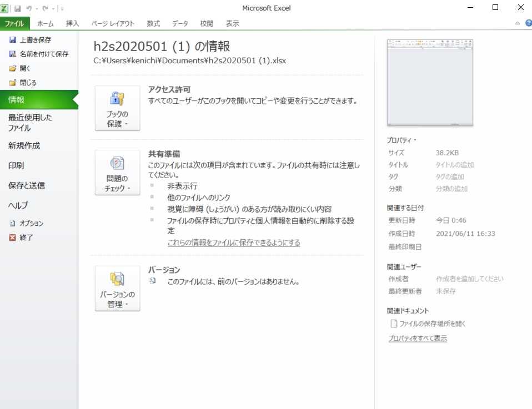Click the 上書き保存 save icon
The width and height of the screenshot is (532, 409).
(13, 40)
